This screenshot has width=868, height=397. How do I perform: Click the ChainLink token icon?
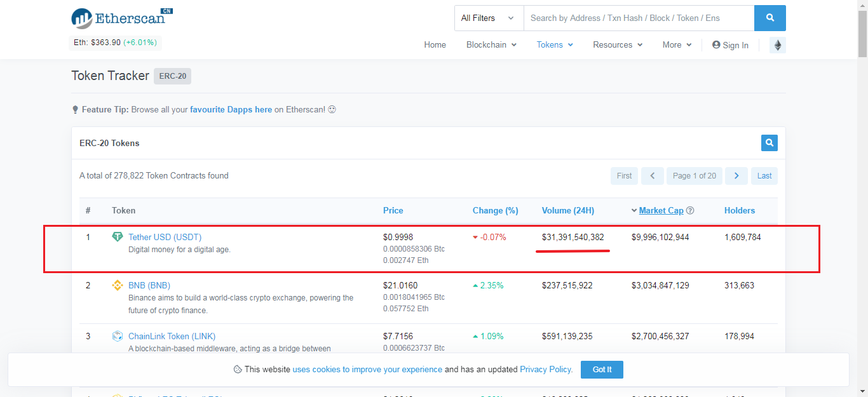click(118, 336)
